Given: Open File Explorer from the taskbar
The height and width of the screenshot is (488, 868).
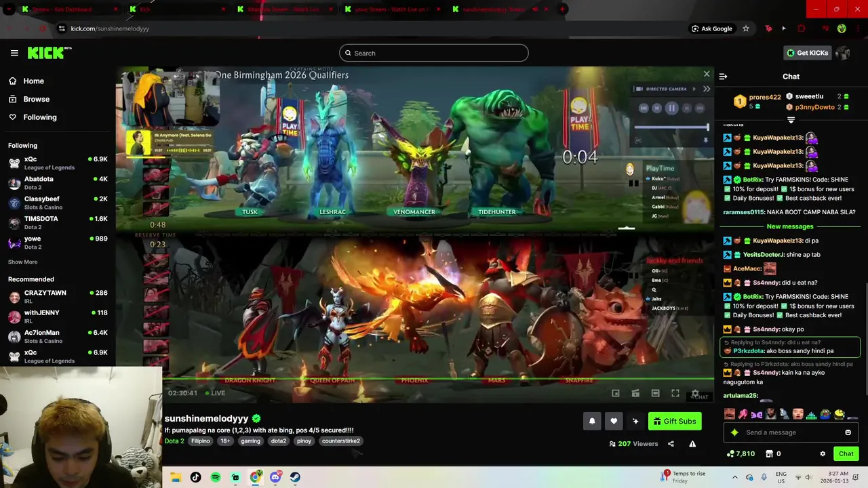Looking at the screenshot, I should click(176, 477).
